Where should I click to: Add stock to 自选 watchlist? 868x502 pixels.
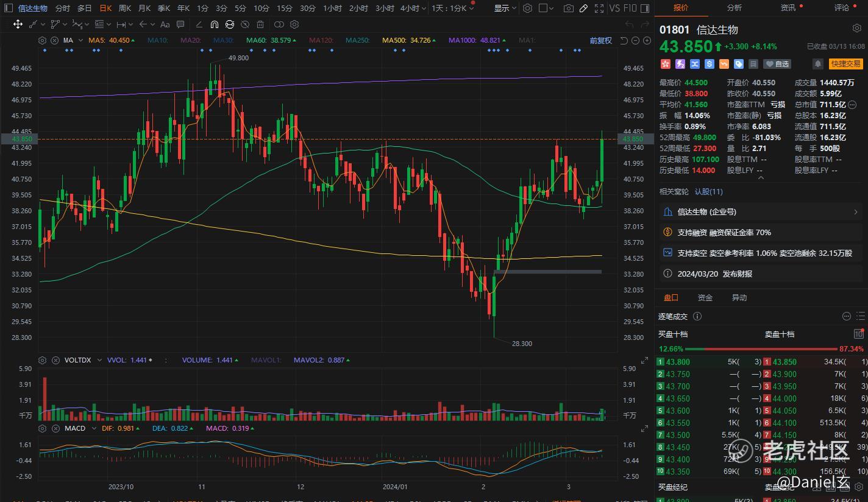778,64
